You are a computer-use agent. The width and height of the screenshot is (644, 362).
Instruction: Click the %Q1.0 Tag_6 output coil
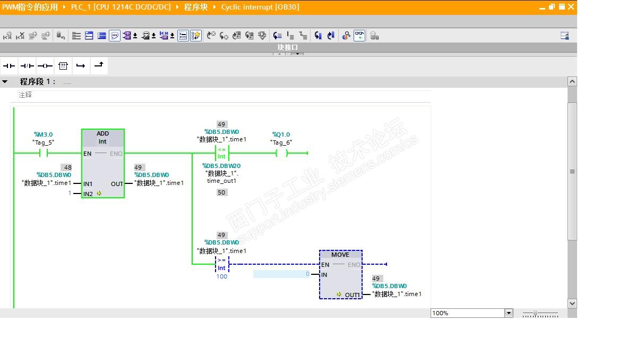click(281, 153)
